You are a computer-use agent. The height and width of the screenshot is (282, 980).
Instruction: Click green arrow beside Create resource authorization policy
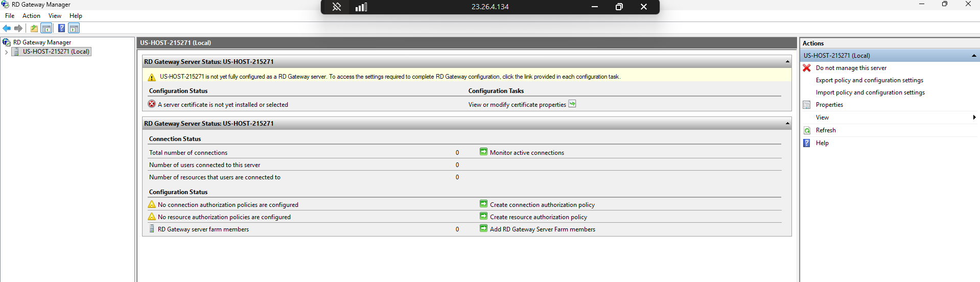[x=483, y=216]
